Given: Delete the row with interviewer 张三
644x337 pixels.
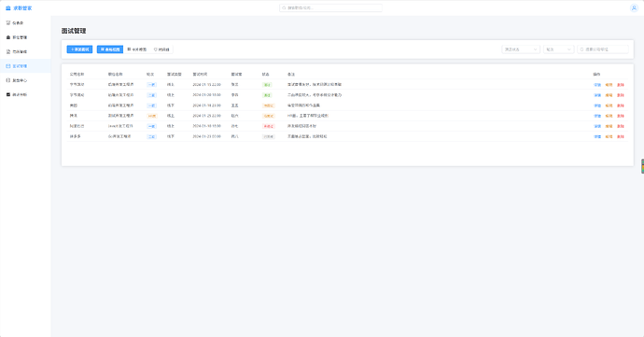Looking at the screenshot, I should (620, 85).
